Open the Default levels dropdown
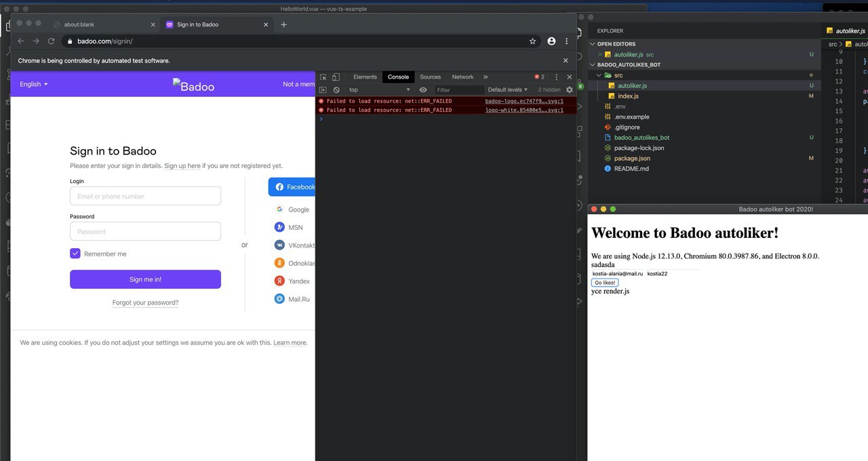 pos(507,89)
